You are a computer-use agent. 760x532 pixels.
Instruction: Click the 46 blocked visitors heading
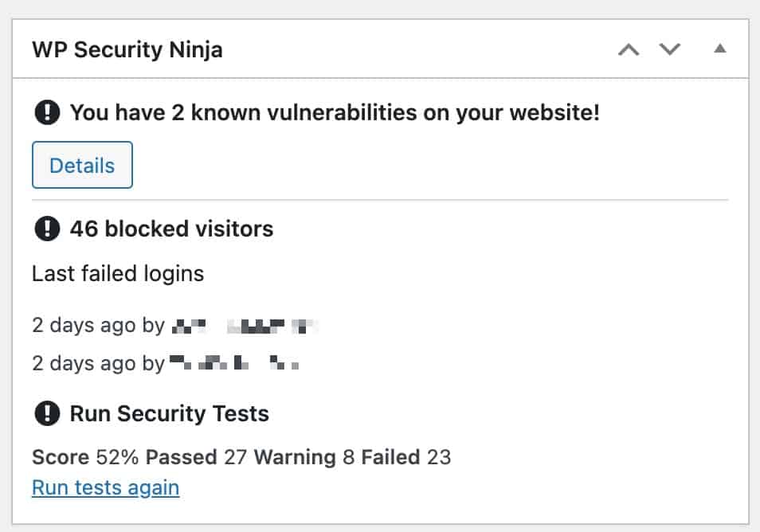tap(171, 229)
